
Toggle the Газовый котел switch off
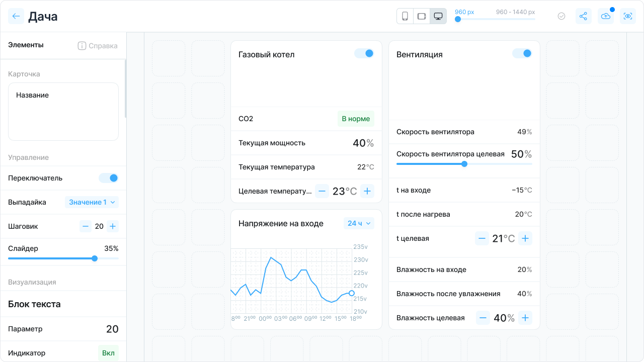[364, 53]
